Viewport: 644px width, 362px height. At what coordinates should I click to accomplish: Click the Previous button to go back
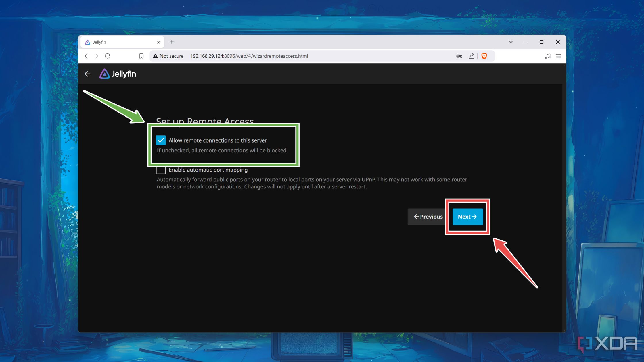428,217
